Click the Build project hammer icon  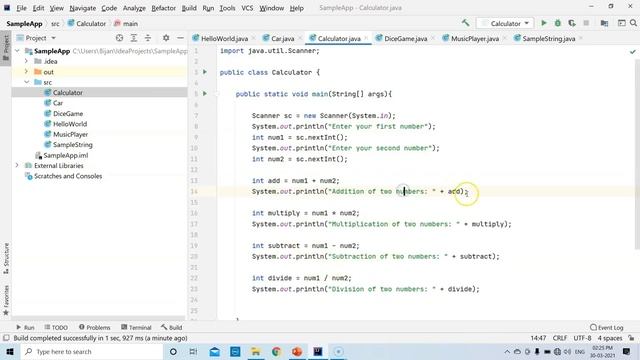[x=465, y=23]
